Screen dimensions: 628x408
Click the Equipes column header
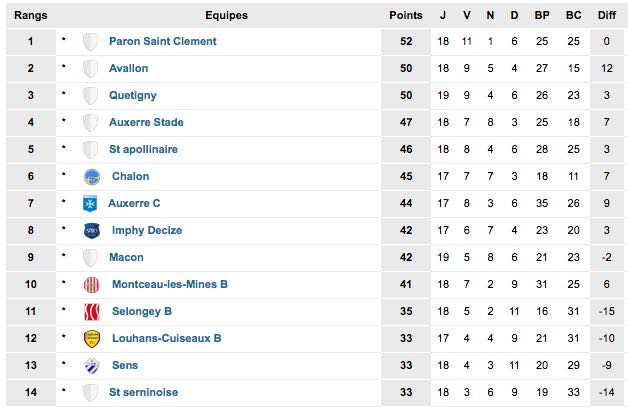(226, 15)
